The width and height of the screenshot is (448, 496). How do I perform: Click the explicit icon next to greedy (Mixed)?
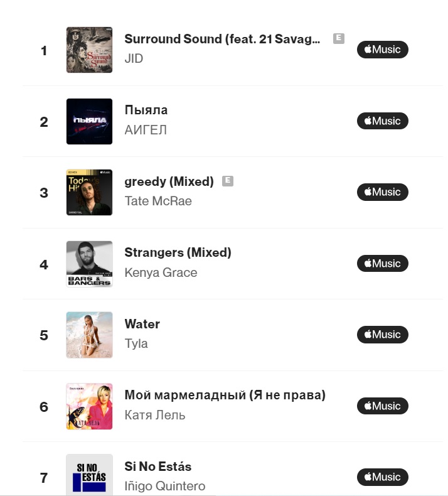pos(228,181)
